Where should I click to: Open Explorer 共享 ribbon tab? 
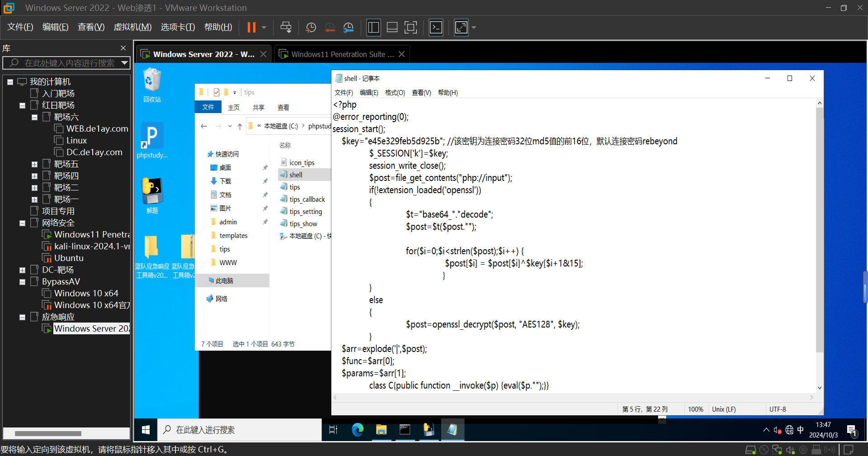pos(259,107)
